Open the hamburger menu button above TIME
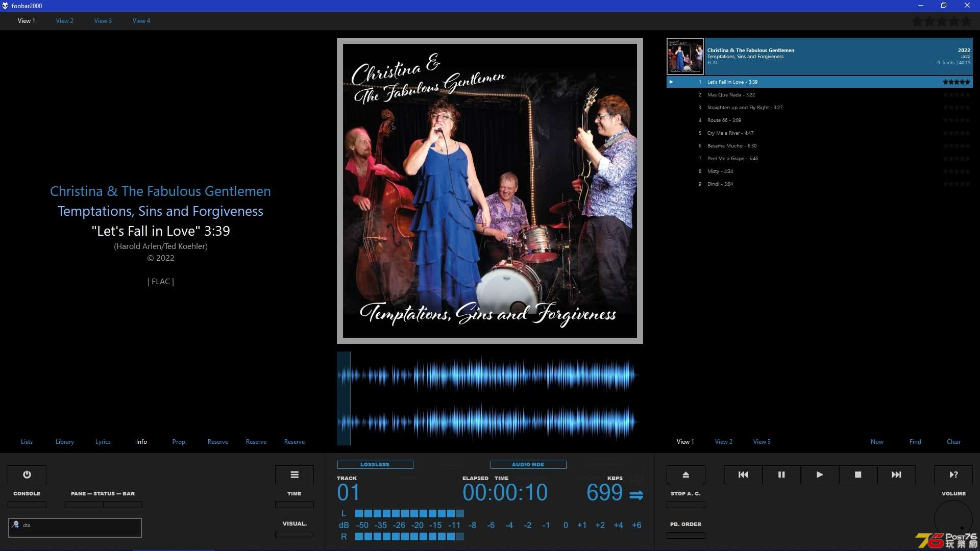Screen dimensions: 980x551 (295, 474)
